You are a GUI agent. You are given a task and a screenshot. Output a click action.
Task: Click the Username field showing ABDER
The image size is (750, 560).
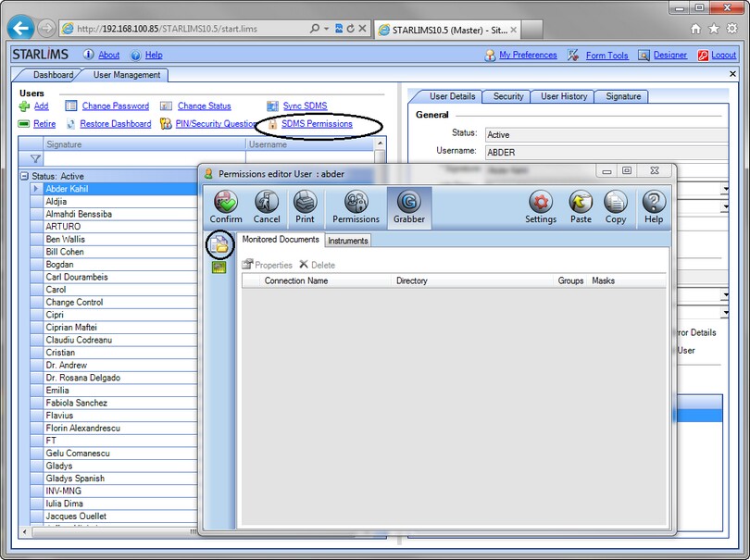[x=606, y=153]
